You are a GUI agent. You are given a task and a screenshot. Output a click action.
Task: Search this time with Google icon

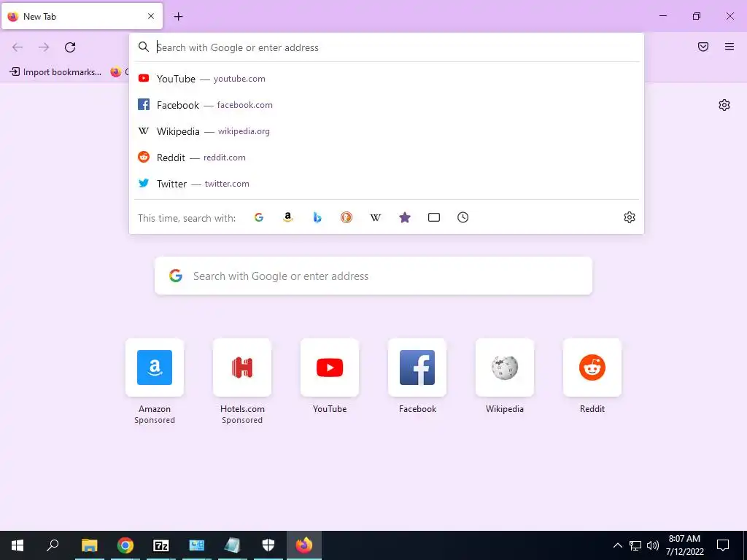259,217
